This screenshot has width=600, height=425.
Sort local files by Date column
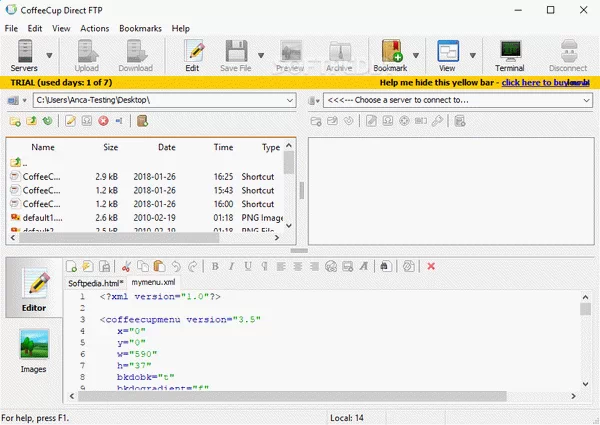coord(167,147)
